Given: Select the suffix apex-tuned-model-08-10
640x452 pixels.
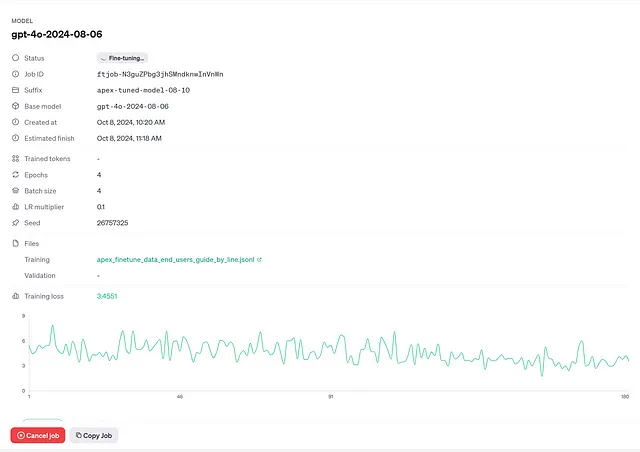Looking at the screenshot, I should pyautogui.click(x=143, y=90).
